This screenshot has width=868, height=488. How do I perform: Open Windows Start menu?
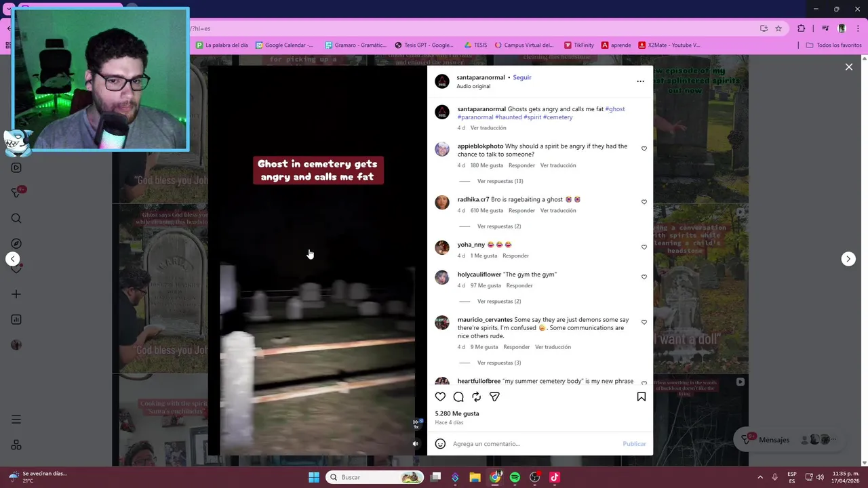coord(314,477)
